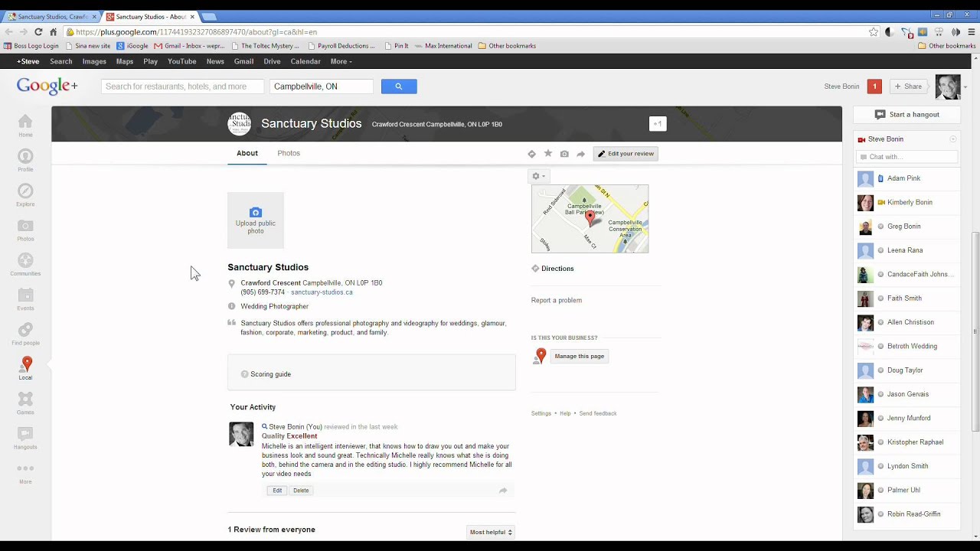Open chat with Kimberly Bonin
The image size is (980, 551).
point(906,203)
